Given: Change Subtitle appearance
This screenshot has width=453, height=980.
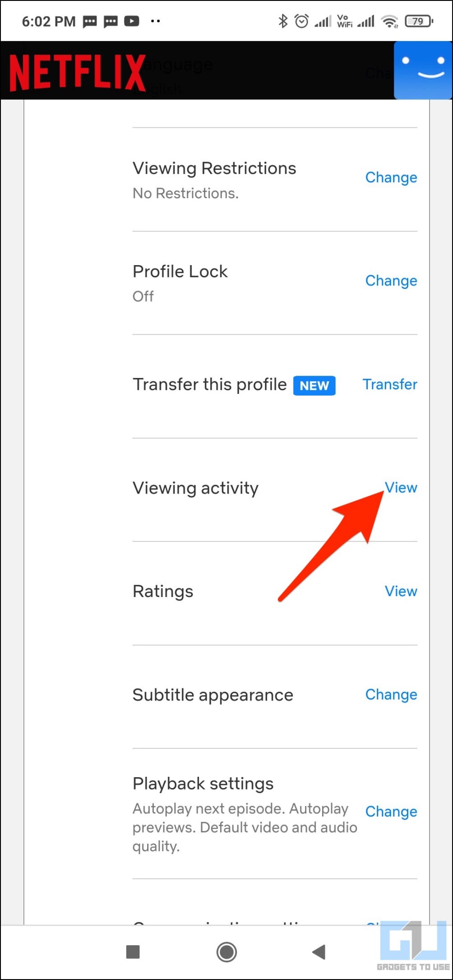Looking at the screenshot, I should coord(391,695).
